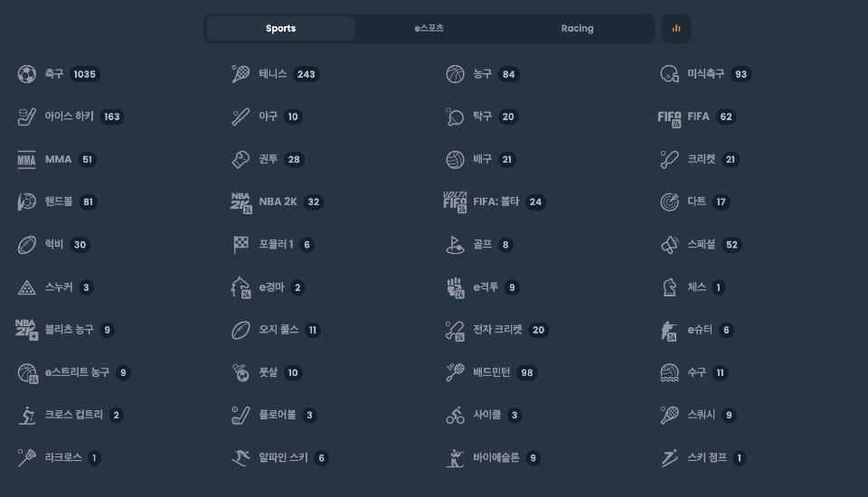The height and width of the screenshot is (497, 868).
Task: Select the 라크로스 label
Action: [x=63, y=458]
